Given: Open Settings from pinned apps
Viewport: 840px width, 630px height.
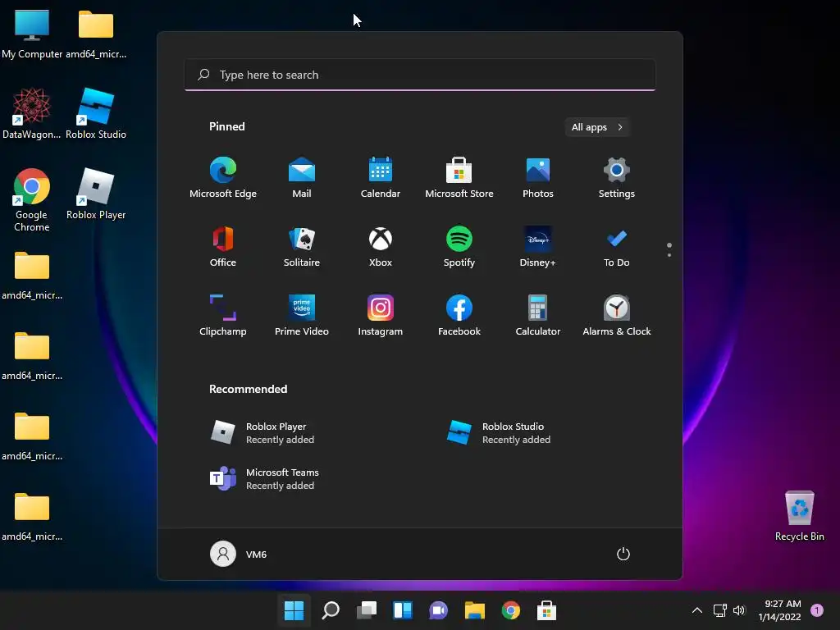Looking at the screenshot, I should [617, 178].
